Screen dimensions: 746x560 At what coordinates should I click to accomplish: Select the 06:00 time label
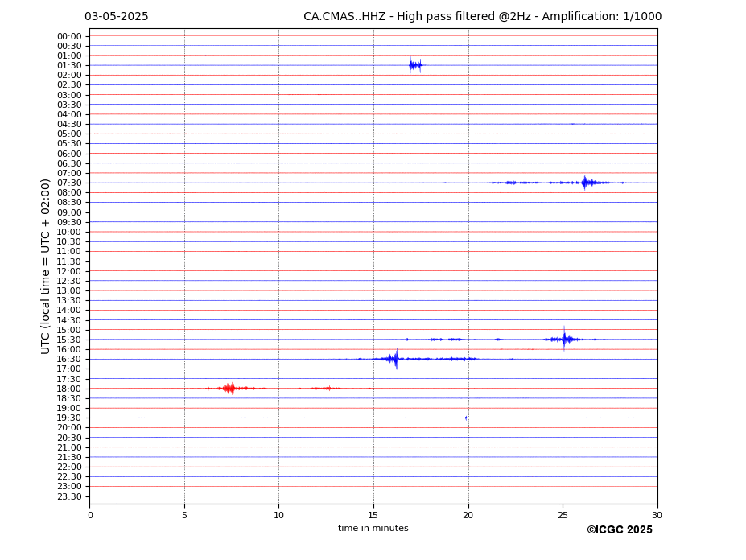tap(69, 154)
